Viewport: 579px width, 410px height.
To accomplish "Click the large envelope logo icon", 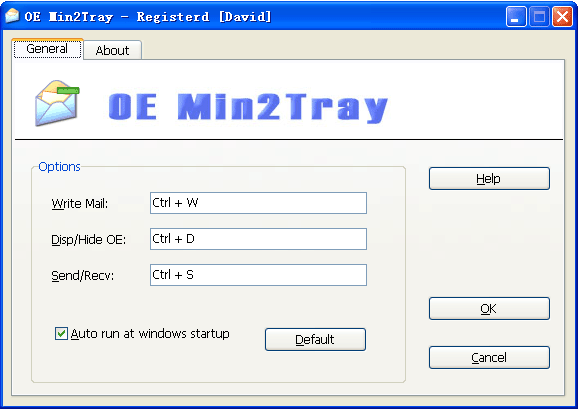I will pos(57,103).
